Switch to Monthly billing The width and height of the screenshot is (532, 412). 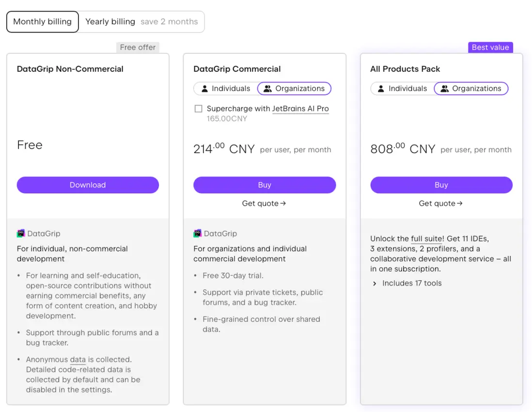(x=43, y=22)
